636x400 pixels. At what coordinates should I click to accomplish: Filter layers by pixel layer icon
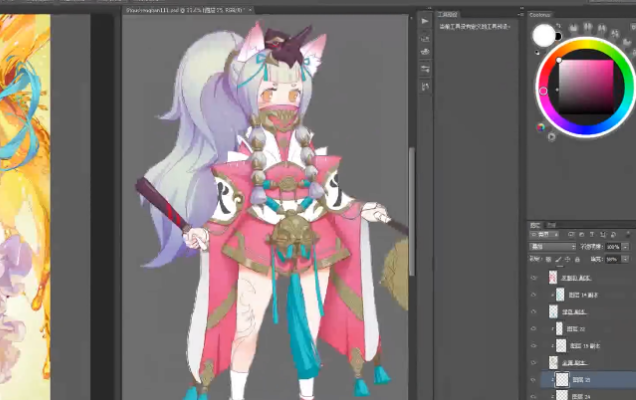[571, 234]
